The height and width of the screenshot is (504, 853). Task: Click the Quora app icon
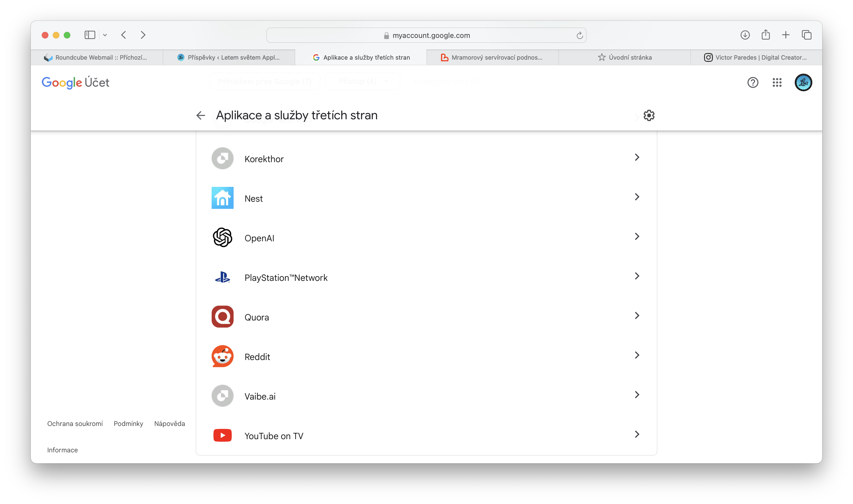[x=222, y=317]
